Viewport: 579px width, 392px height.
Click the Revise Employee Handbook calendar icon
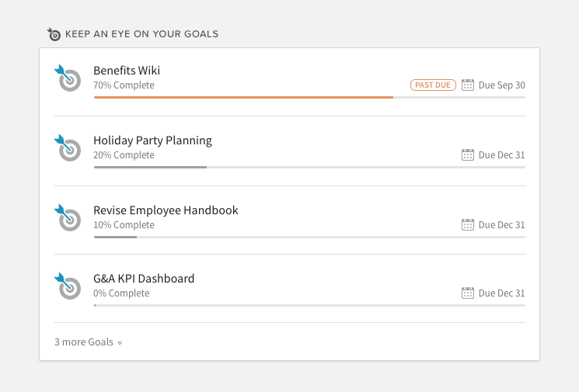pyautogui.click(x=468, y=224)
